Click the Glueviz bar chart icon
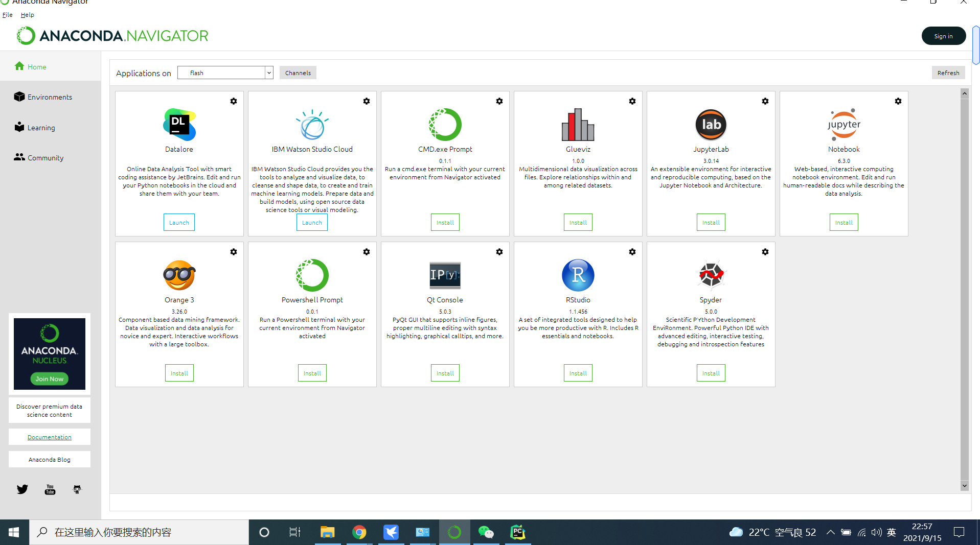This screenshot has height=545, width=980. 578,124
